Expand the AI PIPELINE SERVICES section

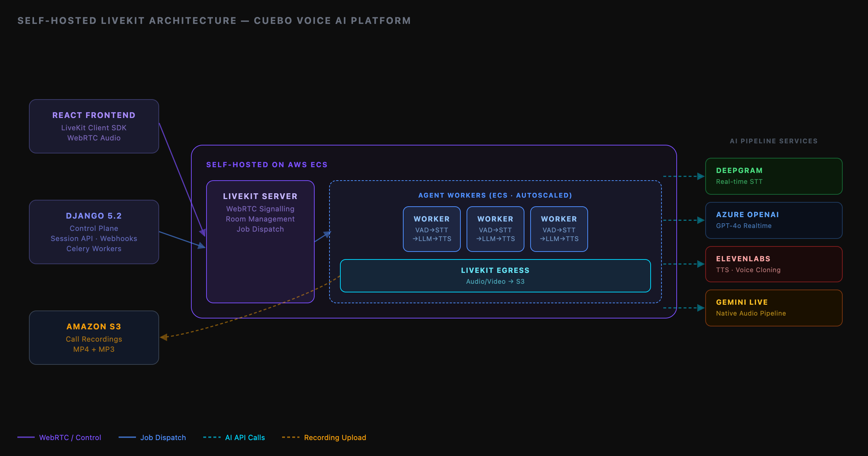tap(773, 141)
